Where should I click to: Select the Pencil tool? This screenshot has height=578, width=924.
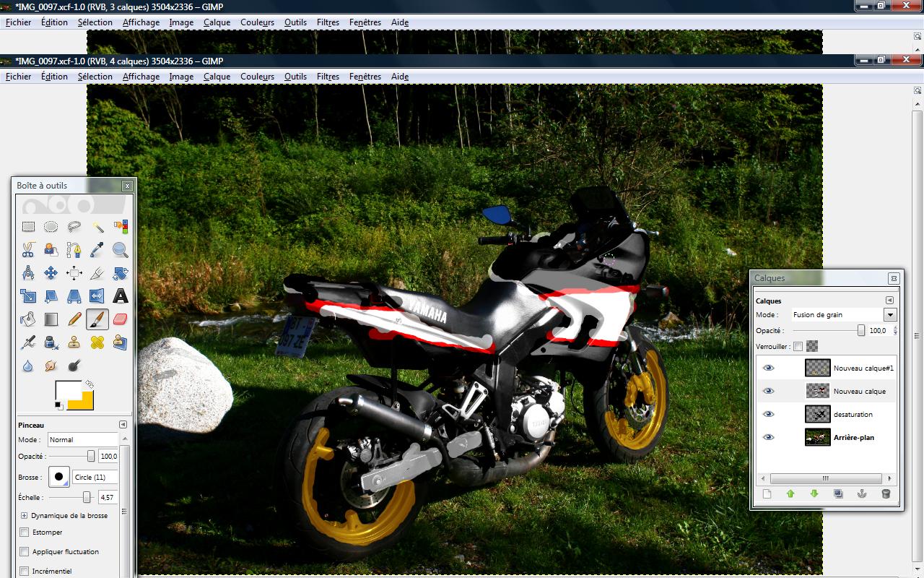pos(74,319)
